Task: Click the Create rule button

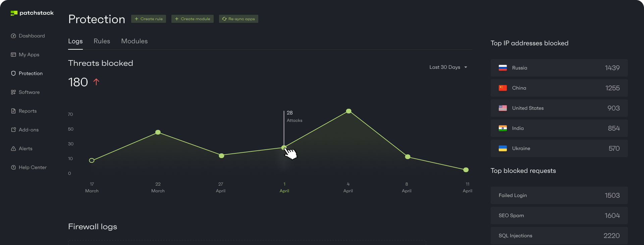Action: pyautogui.click(x=149, y=19)
